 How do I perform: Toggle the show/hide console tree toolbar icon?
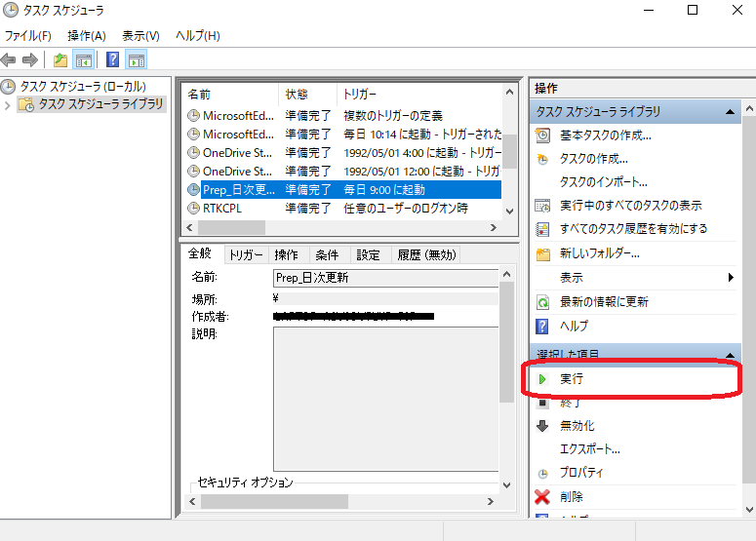coord(84,59)
